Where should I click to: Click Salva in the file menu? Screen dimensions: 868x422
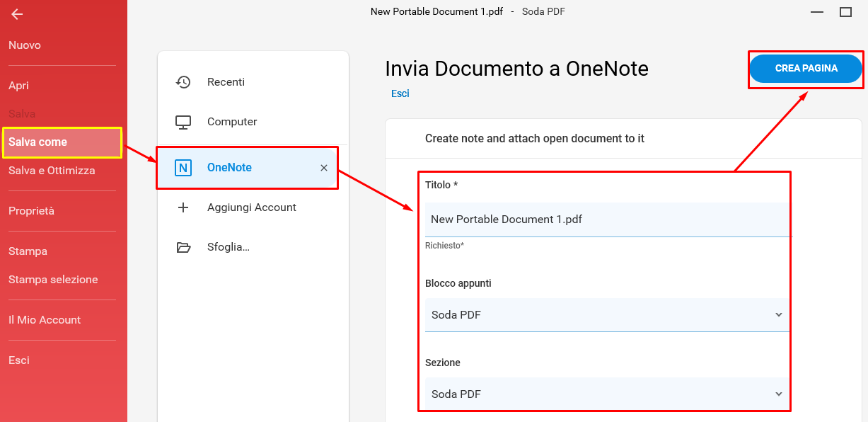click(22, 114)
